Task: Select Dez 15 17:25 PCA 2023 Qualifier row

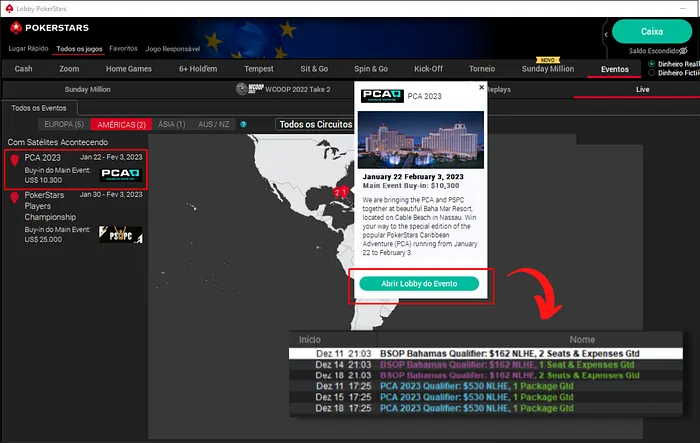Action: pos(486,397)
